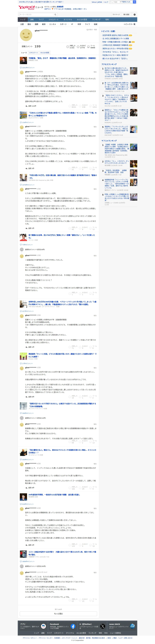Expand 返信先のコメントを見る(6件)

pos(35,250)
